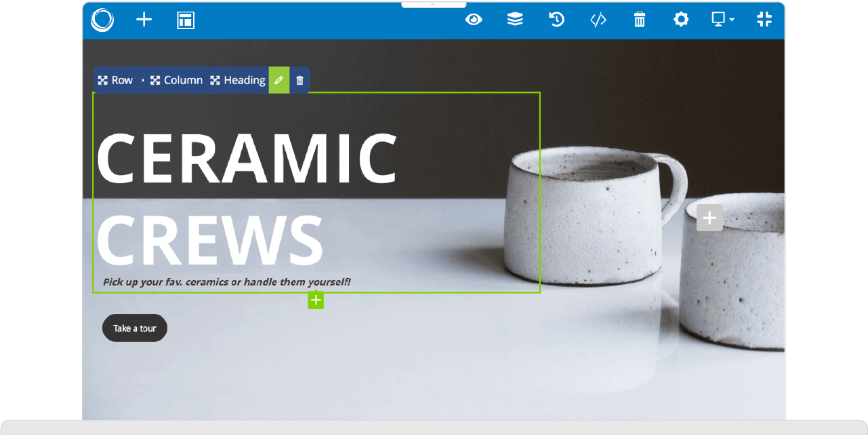
Task: Open the add element plus icon in top bar
Action: click(144, 19)
